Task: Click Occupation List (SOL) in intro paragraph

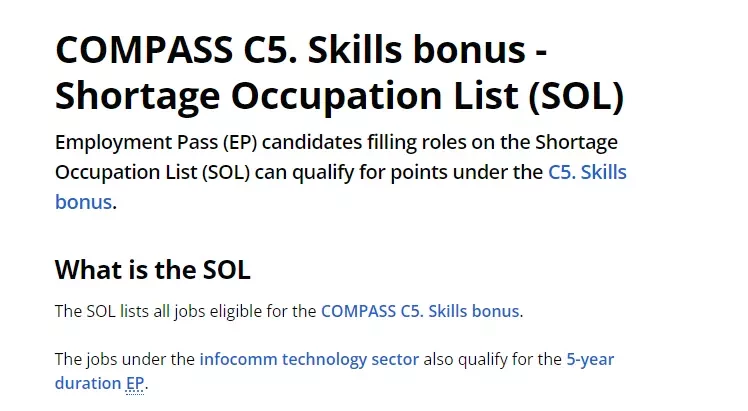Action: click(153, 172)
